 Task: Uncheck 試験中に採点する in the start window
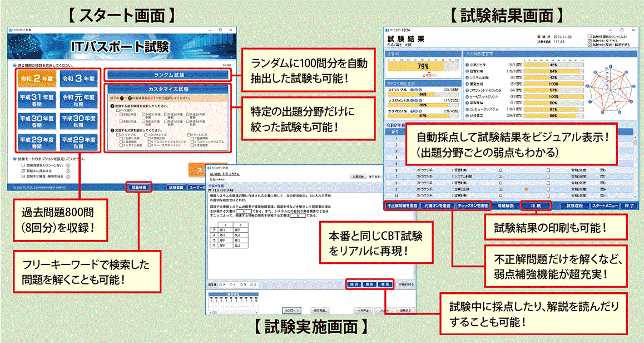tap(23, 171)
